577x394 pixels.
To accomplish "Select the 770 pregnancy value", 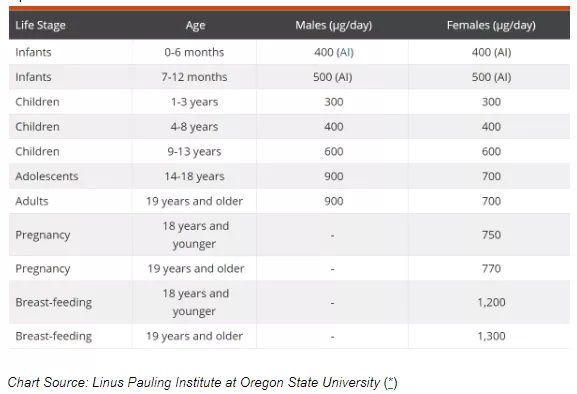I will tap(491, 269).
